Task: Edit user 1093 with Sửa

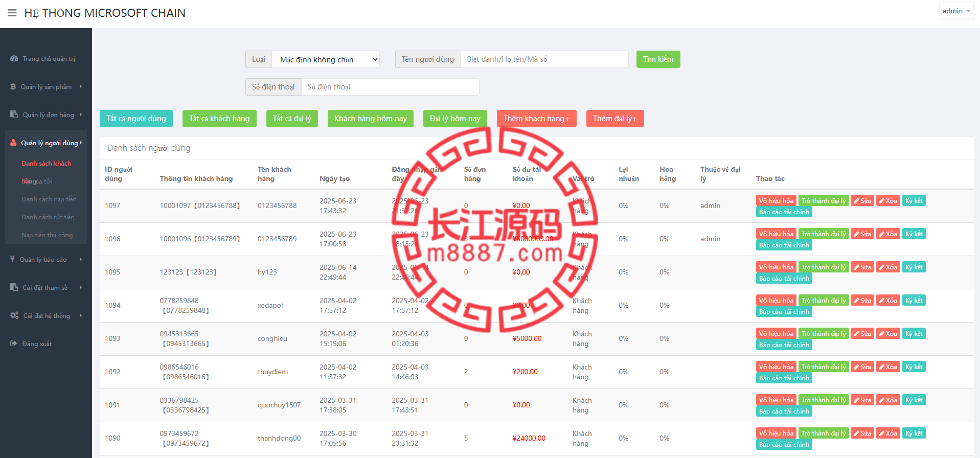Action: 862,334
